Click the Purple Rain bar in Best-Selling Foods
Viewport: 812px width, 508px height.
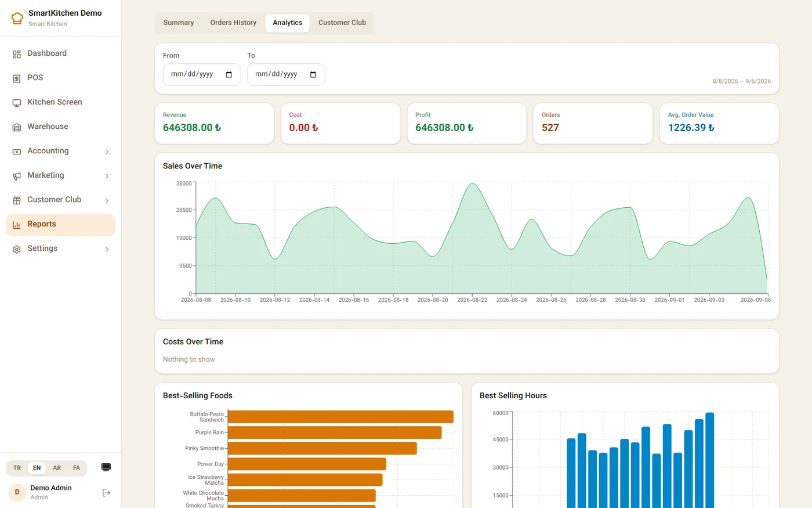click(x=335, y=433)
